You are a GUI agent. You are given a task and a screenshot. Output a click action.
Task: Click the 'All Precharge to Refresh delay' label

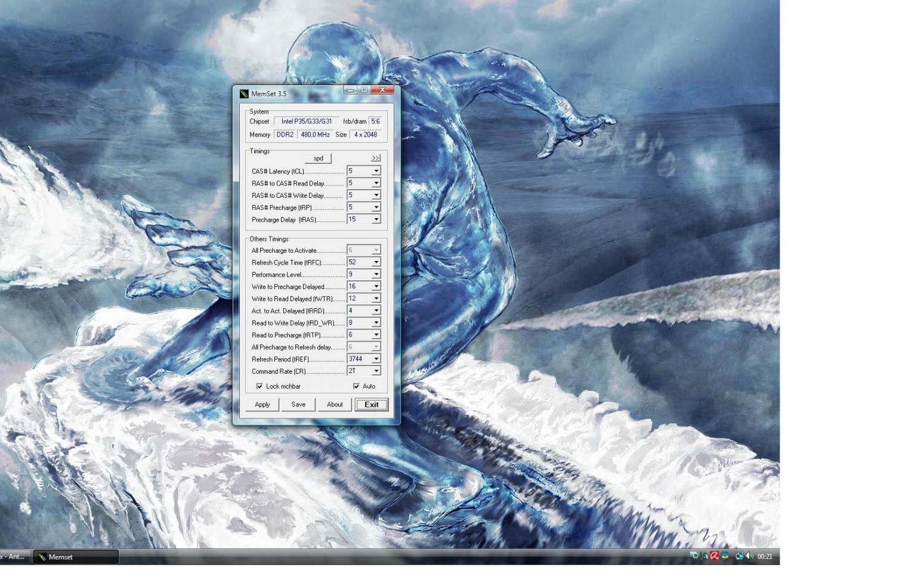291,347
